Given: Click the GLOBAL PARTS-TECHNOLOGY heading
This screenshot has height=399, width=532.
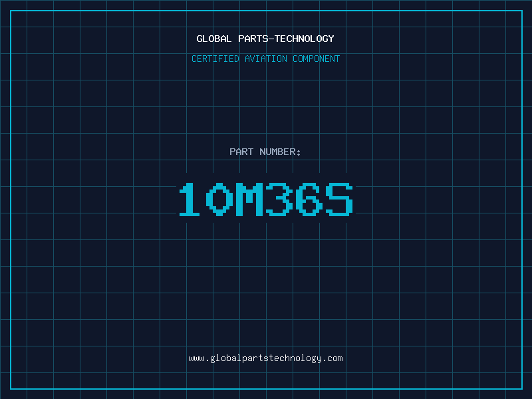Looking at the screenshot, I should [265, 39].
